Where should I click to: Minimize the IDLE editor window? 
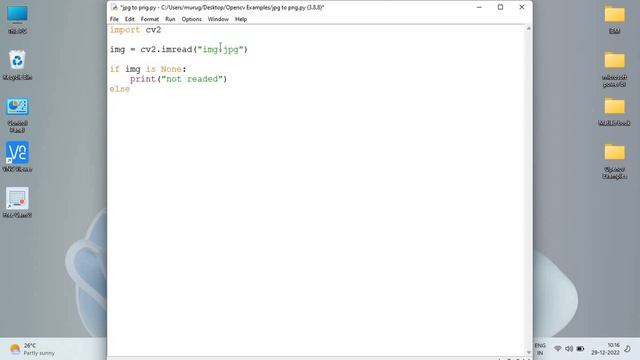(x=479, y=7)
